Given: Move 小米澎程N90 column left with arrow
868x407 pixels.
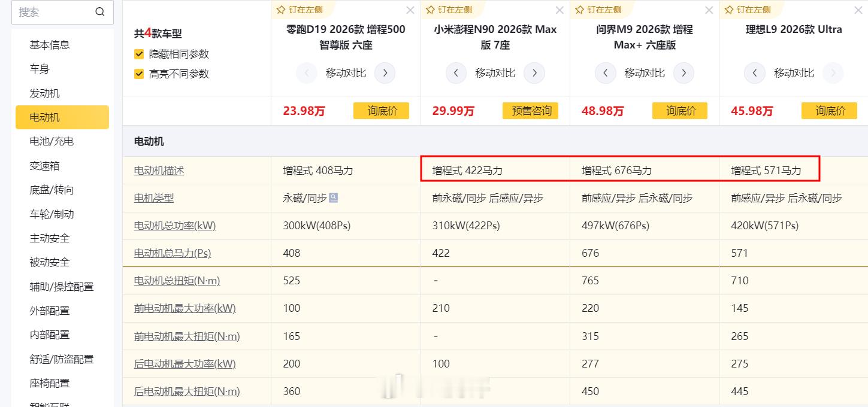Looking at the screenshot, I should pyautogui.click(x=456, y=73).
